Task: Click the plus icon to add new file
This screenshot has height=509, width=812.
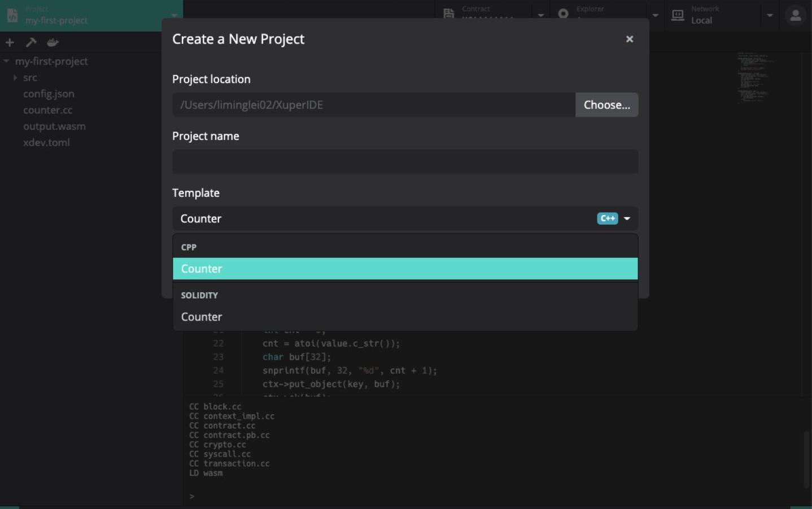Action: tap(10, 42)
